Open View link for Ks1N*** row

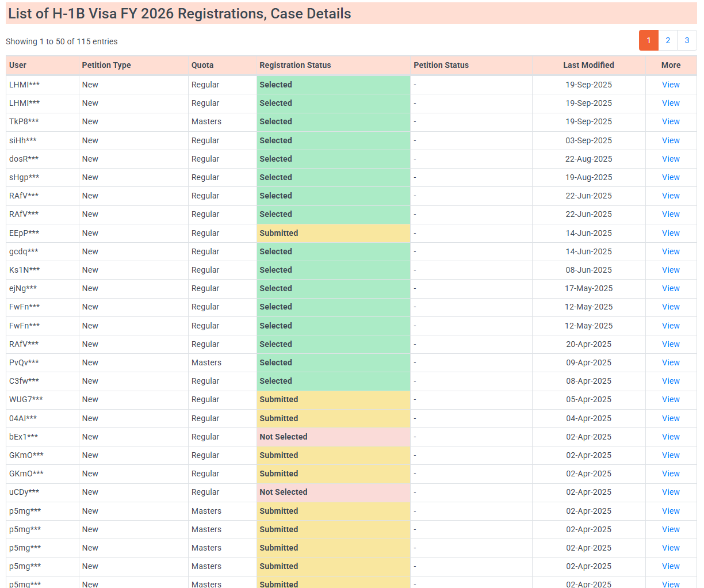pyautogui.click(x=671, y=270)
